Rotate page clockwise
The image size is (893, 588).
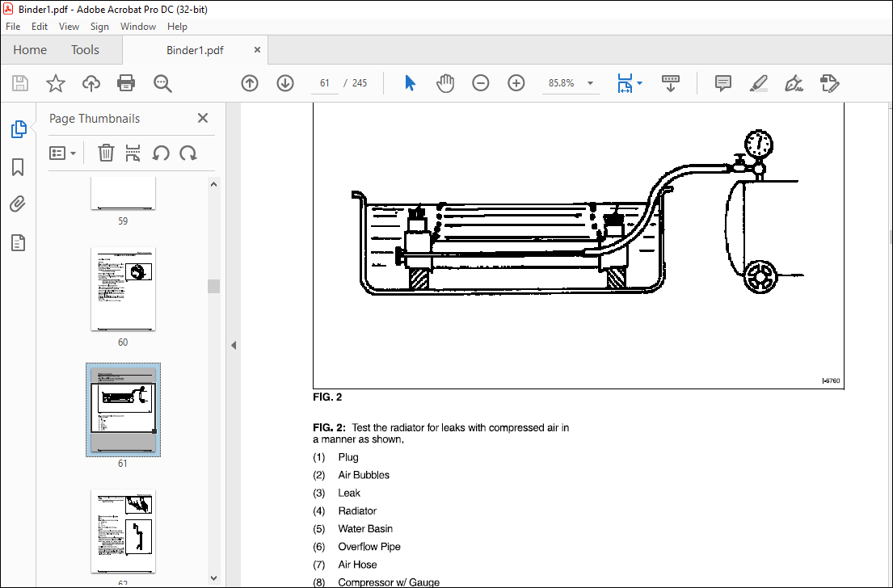(x=188, y=153)
